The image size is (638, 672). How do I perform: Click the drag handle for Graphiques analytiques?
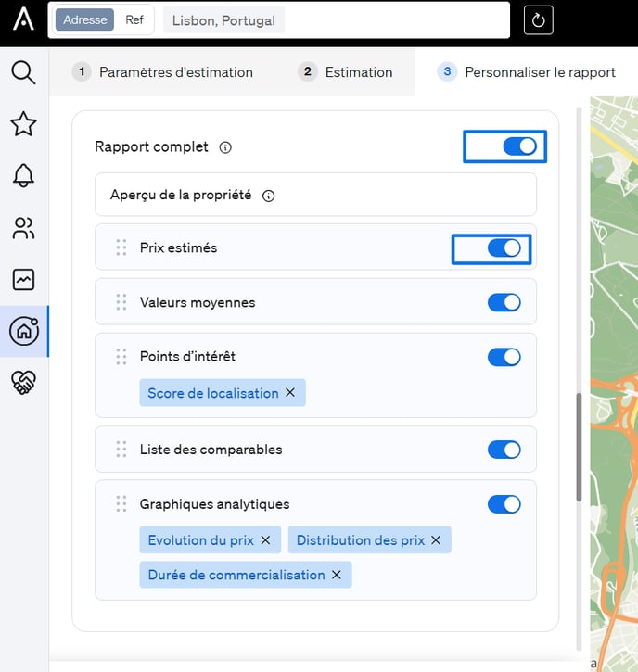coord(121,504)
